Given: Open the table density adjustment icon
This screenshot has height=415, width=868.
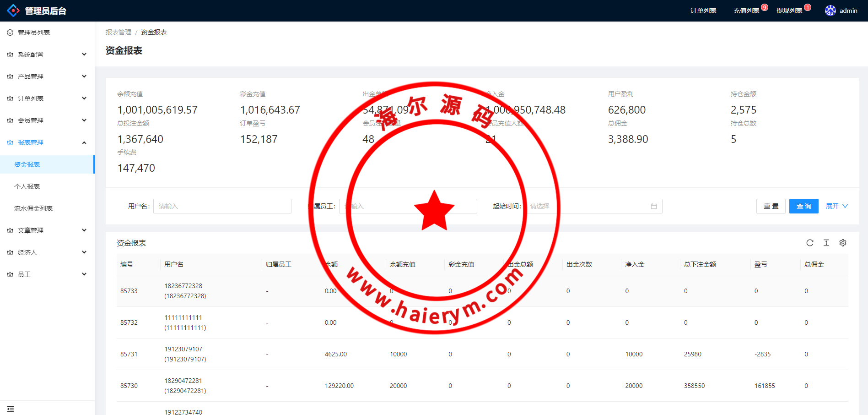Looking at the screenshot, I should point(826,243).
